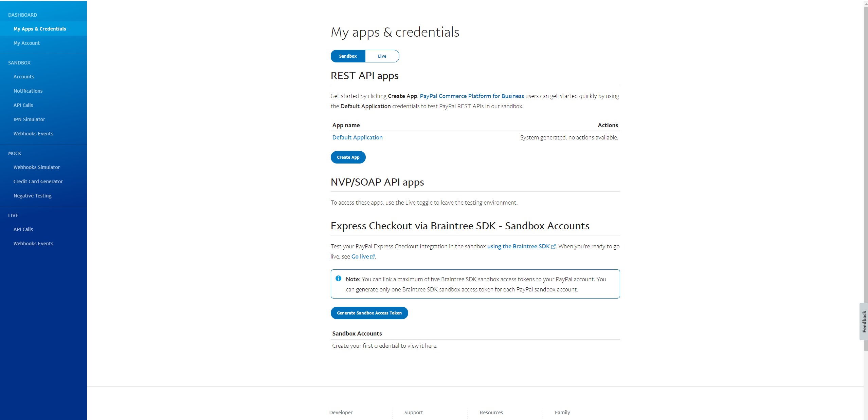Viewport: 868px width, 420px height.
Task: Click the external link icon after Braintree SDK
Action: [x=553, y=247]
